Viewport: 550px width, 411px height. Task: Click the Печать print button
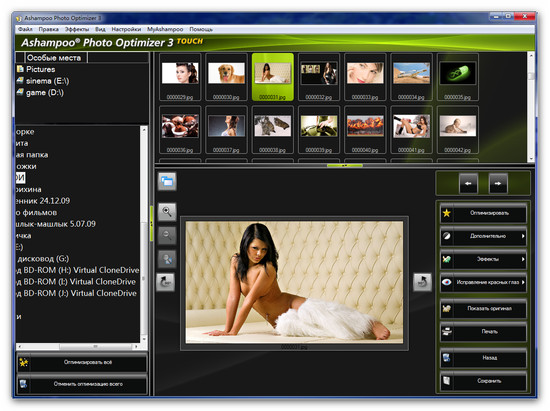[x=483, y=332]
